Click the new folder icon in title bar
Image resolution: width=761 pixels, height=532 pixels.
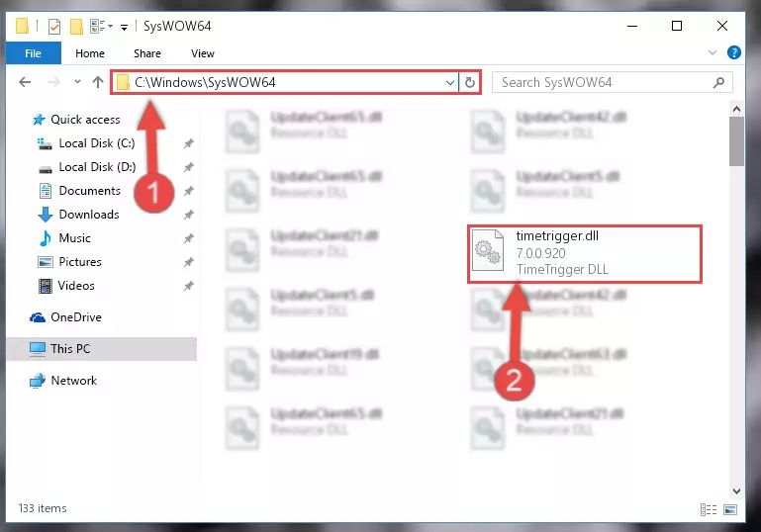point(76,26)
